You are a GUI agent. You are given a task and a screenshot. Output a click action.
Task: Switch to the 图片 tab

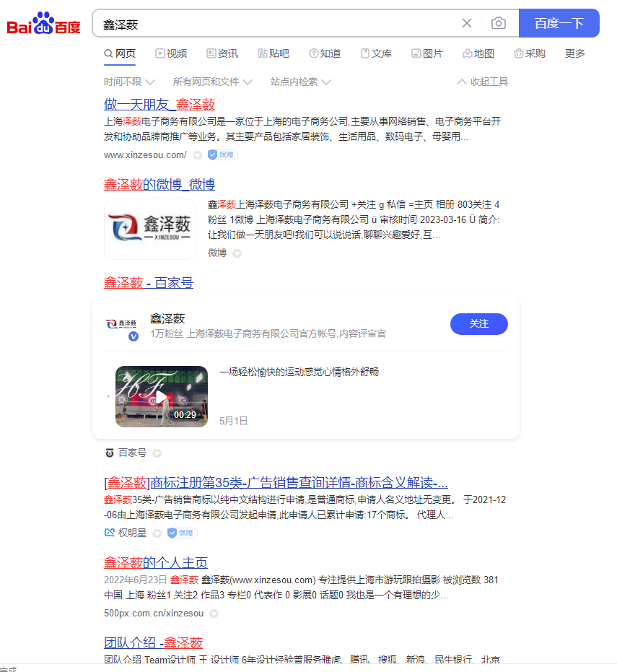[x=427, y=53]
